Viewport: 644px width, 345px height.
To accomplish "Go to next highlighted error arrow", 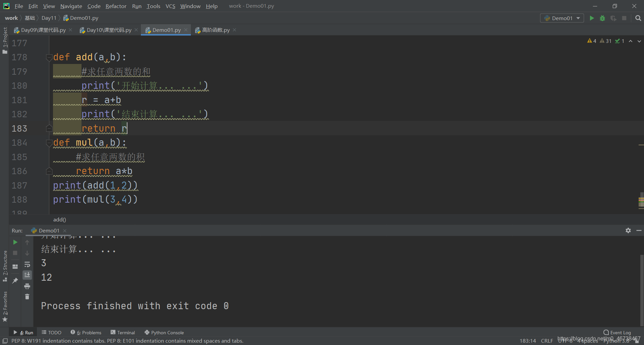I will pos(639,41).
